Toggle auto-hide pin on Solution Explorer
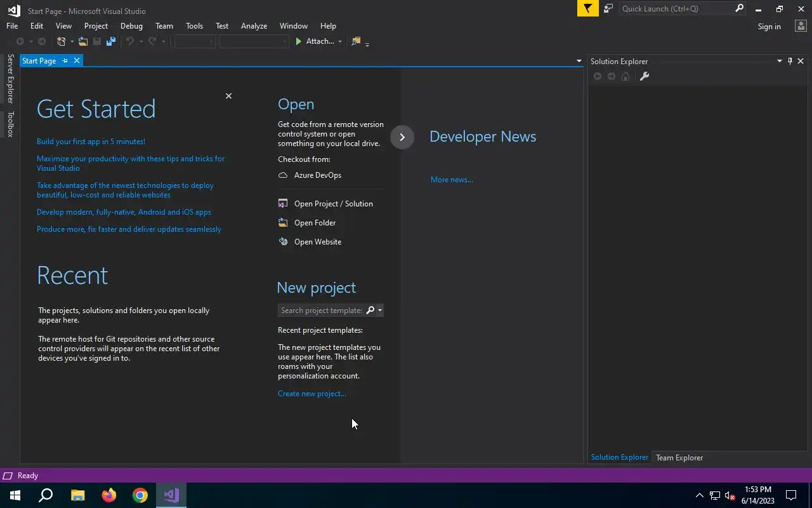The image size is (812, 508). [x=790, y=61]
